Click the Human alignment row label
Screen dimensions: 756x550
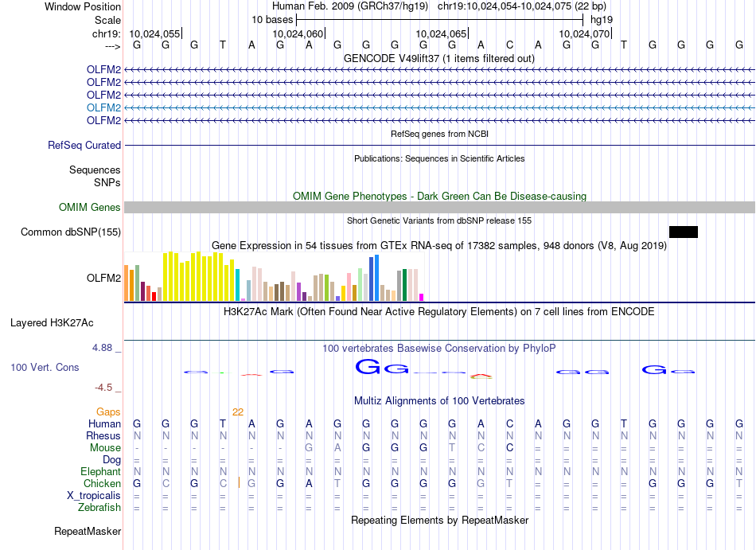coord(104,423)
